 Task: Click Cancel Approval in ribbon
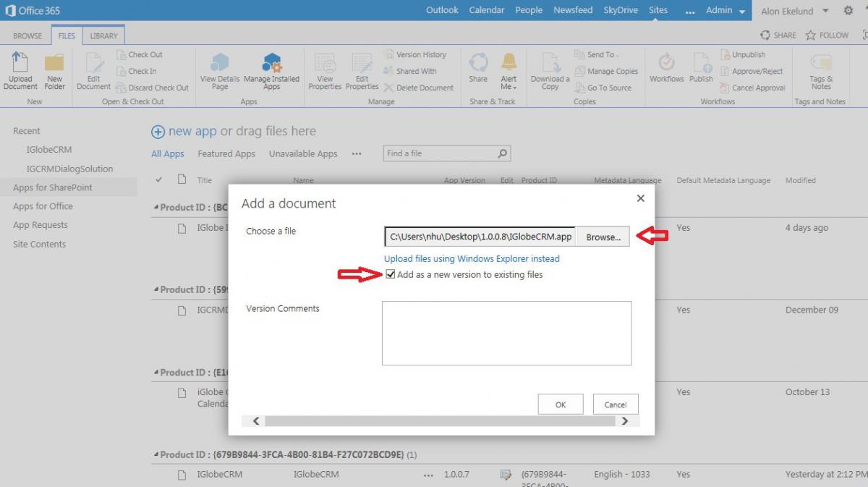click(752, 88)
